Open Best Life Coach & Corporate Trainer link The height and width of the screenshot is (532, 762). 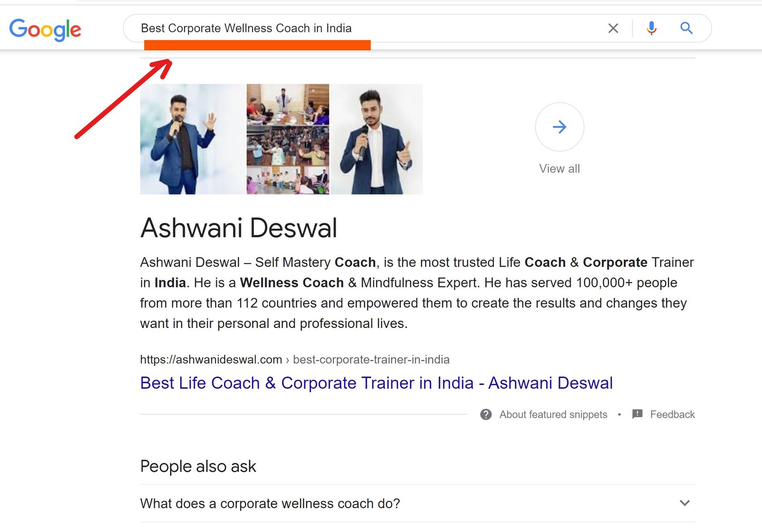pos(376,383)
